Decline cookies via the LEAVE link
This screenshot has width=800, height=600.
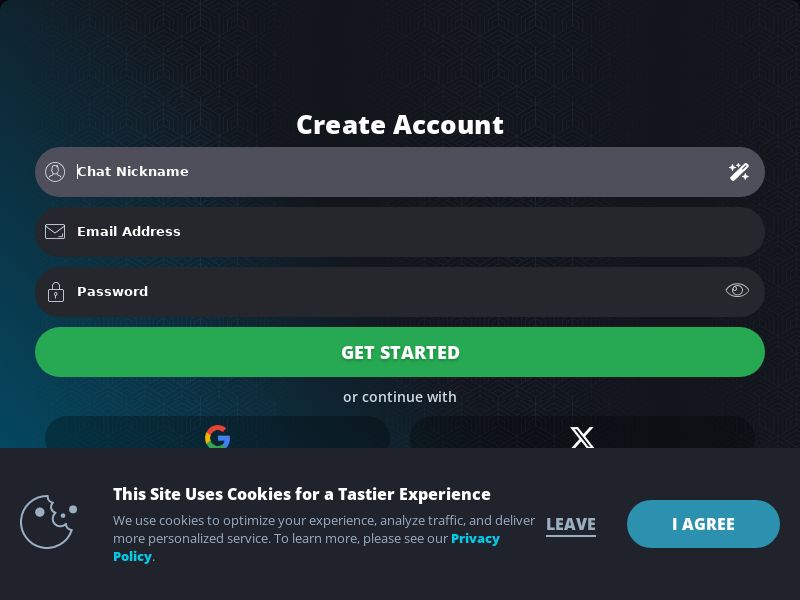pyautogui.click(x=571, y=524)
